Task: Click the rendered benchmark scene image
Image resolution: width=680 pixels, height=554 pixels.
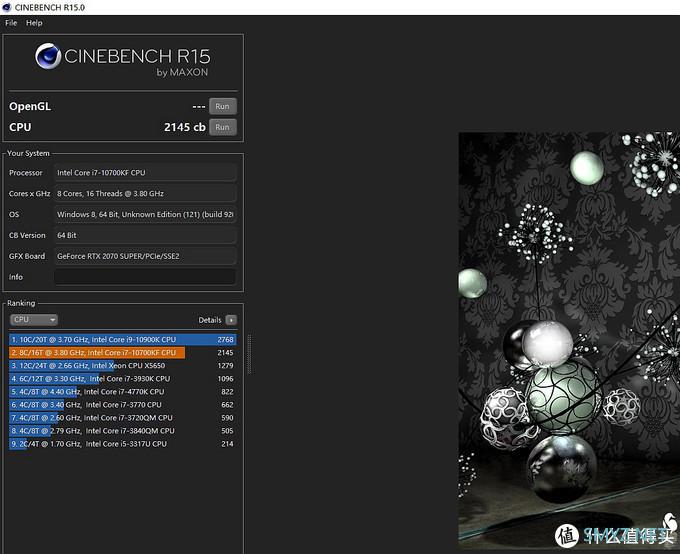Action: [x=569, y=341]
